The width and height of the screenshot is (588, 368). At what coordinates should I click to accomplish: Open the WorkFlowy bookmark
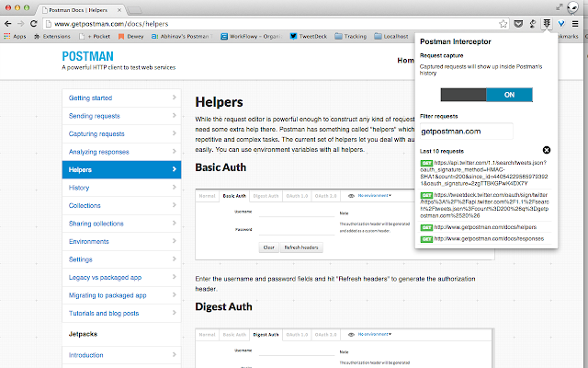tap(252, 37)
